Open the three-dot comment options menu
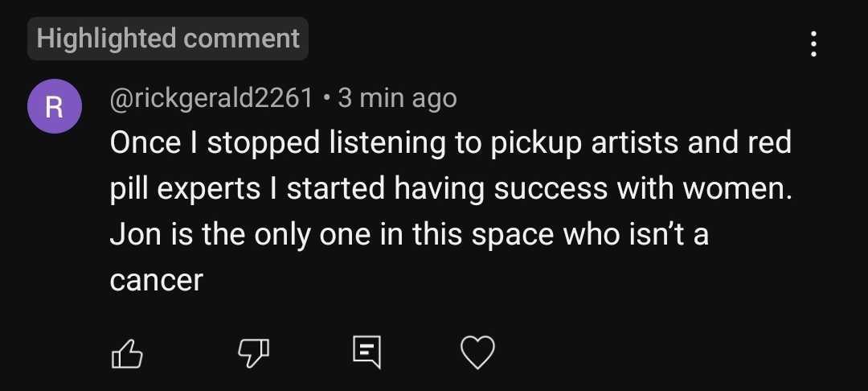The image size is (868, 391). (813, 43)
